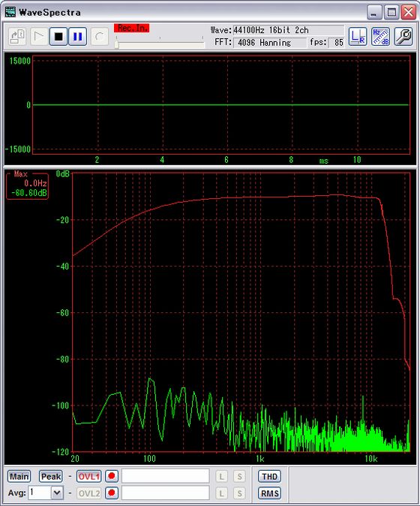This screenshot has height=506, width=420.
Task: Click the OVL1 text field
Action: [166, 476]
